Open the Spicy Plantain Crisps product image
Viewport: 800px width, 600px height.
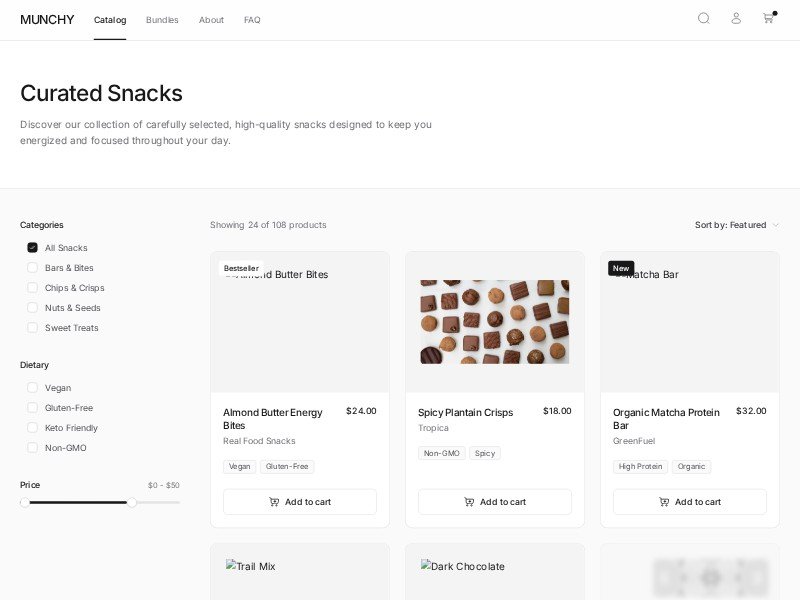(x=495, y=321)
